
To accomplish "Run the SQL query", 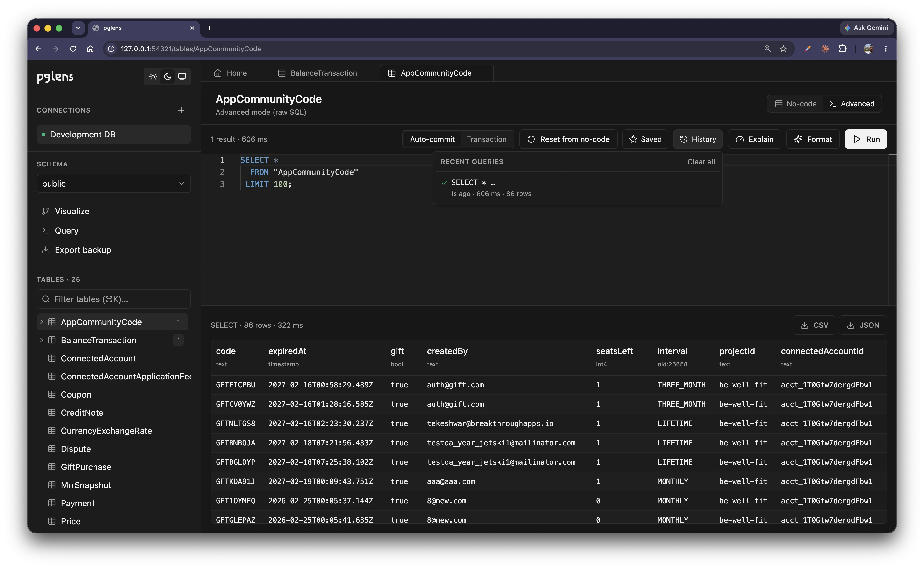I will tap(866, 139).
